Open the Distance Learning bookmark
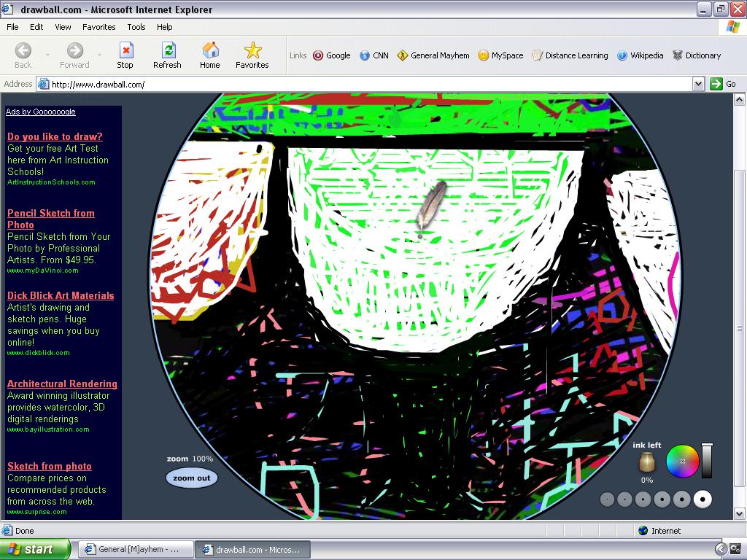This screenshot has height=560, width=747. pyautogui.click(x=570, y=55)
